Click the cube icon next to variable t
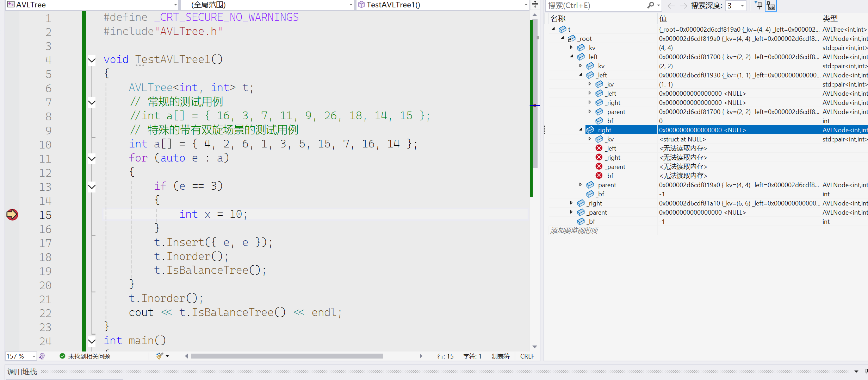The height and width of the screenshot is (380, 868). click(x=563, y=29)
